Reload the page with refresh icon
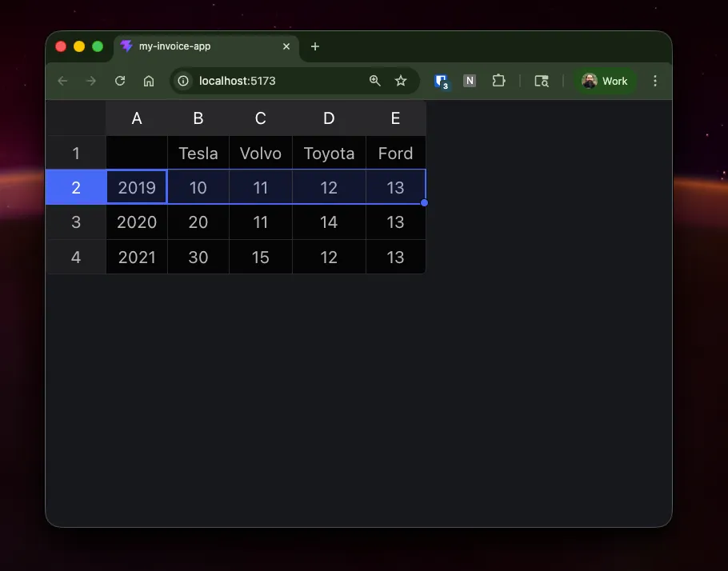This screenshot has height=571, width=728. tap(120, 81)
